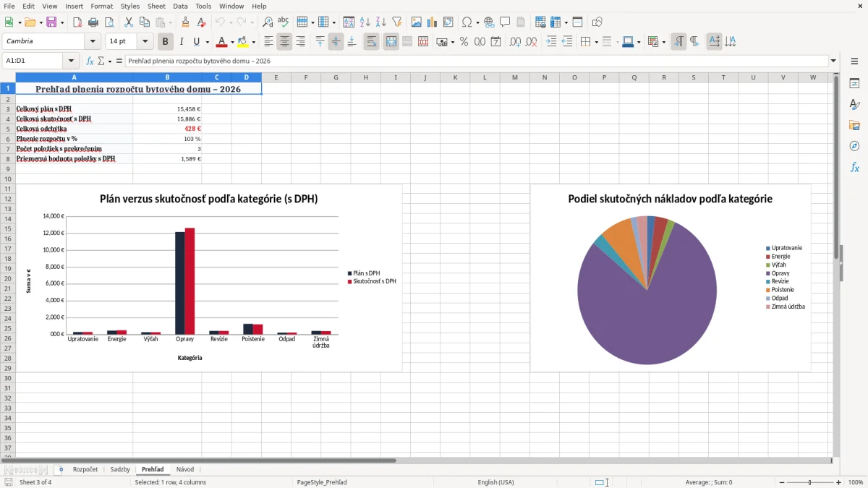Click the zoom slider handle
868x488 pixels.
point(810,482)
